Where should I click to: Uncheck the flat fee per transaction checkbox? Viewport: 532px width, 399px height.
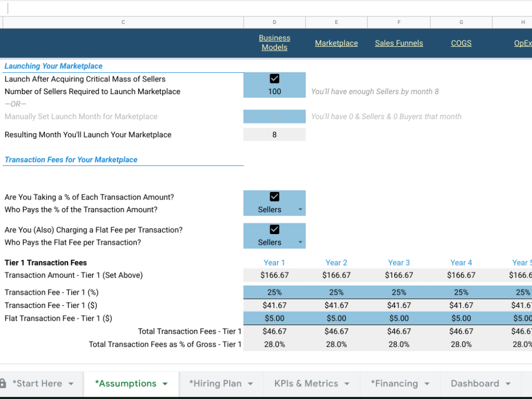tap(274, 229)
